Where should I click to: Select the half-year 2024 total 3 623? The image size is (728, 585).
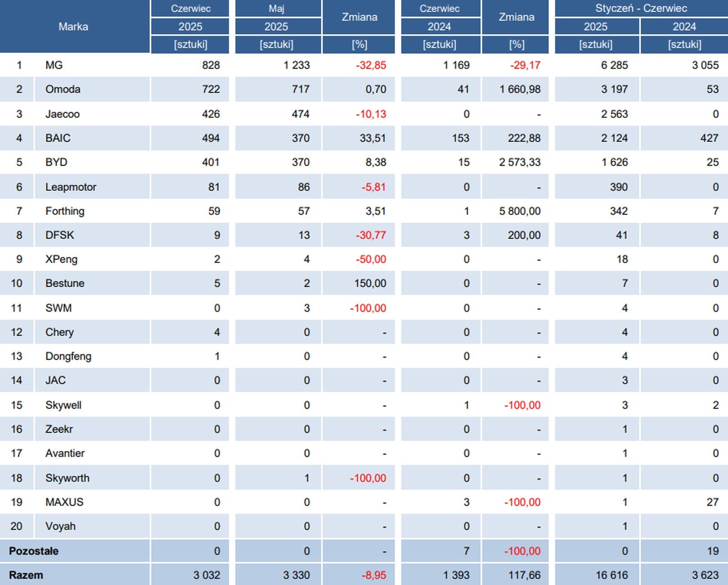705,575
